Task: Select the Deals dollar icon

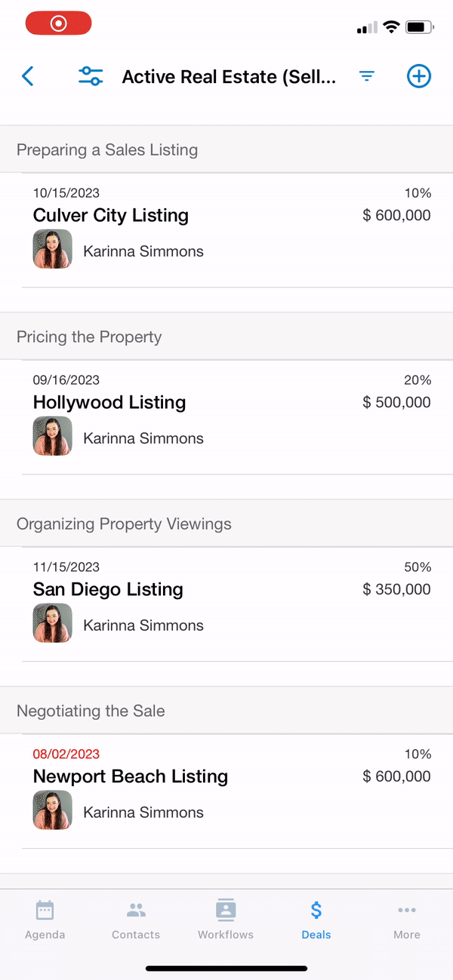Action: pyautogui.click(x=316, y=910)
